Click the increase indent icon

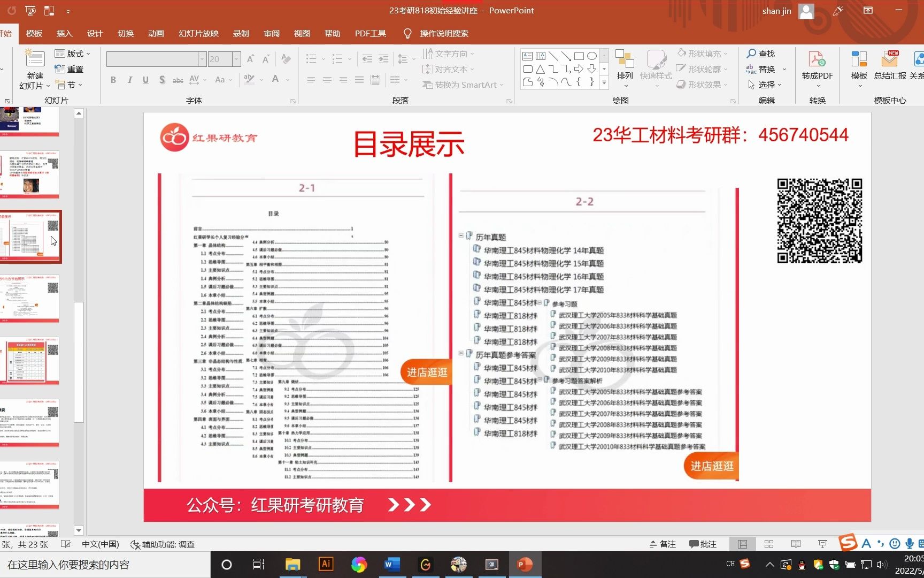click(x=383, y=59)
